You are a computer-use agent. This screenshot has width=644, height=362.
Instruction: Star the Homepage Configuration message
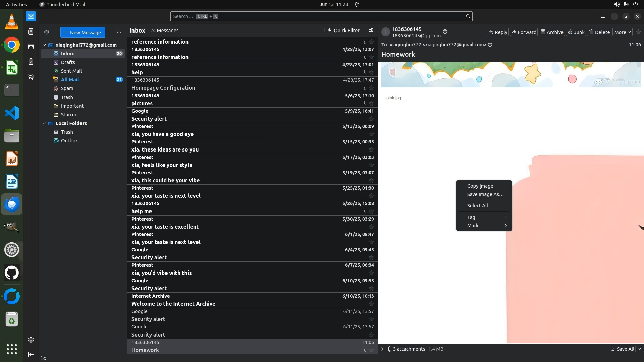[x=371, y=88]
